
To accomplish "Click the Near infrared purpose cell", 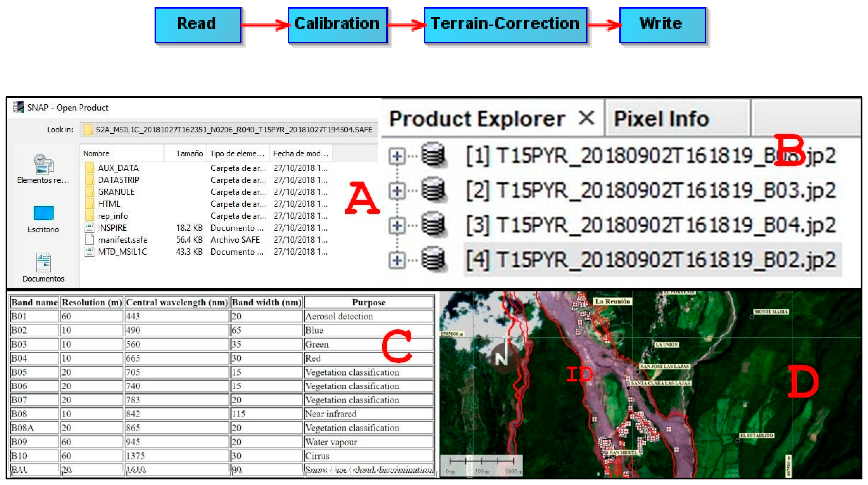I will click(369, 414).
